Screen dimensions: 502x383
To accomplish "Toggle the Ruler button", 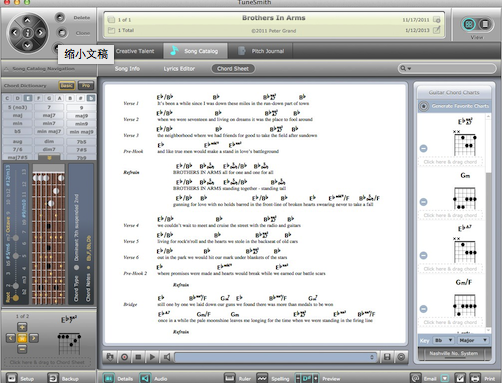I will point(229,378).
